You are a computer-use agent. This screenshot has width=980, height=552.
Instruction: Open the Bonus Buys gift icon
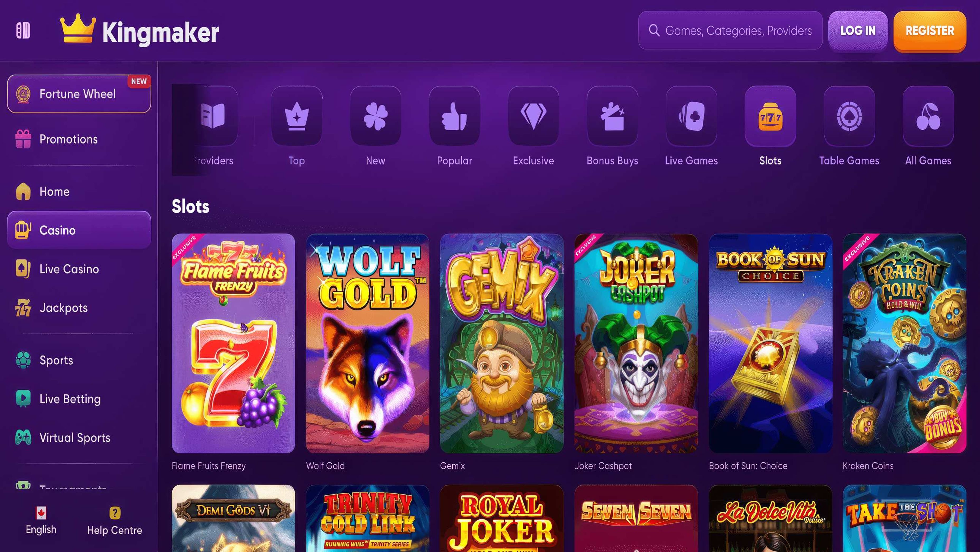[613, 116]
